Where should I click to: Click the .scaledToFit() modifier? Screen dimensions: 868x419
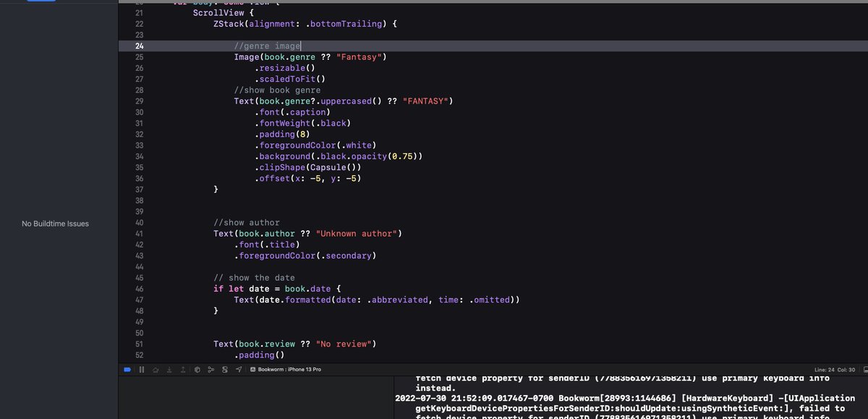pyautogui.click(x=290, y=80)
